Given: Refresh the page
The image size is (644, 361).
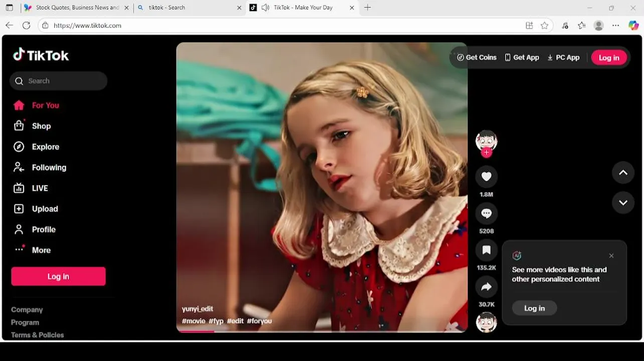Looking at the screenshot, I should click(x=27, y=26).
